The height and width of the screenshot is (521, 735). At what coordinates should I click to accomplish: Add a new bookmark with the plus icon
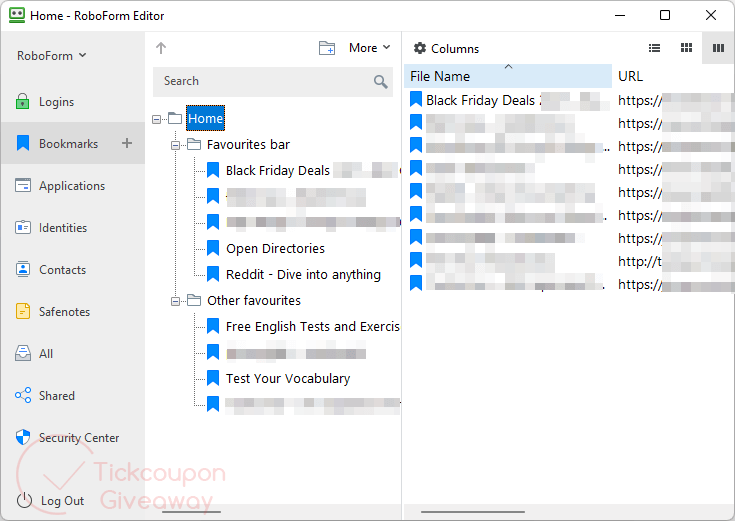(x=127, y=143)
